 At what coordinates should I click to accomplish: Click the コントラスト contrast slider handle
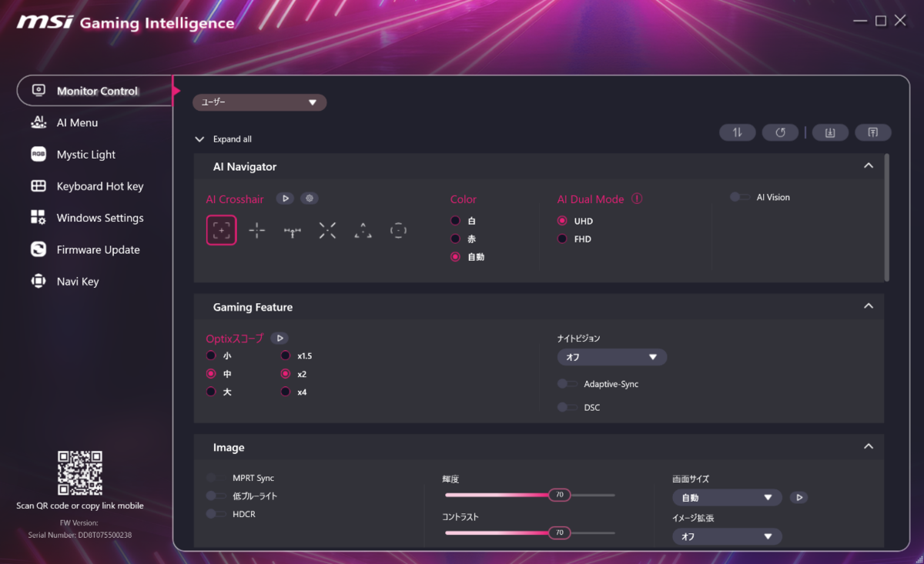click(559, 532)
